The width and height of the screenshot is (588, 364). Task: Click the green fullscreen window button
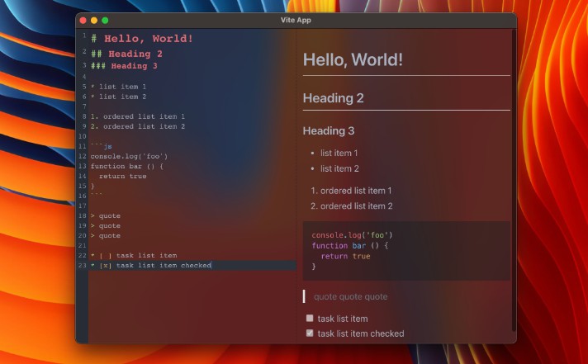pyautogui.click(x=105, y=21)
